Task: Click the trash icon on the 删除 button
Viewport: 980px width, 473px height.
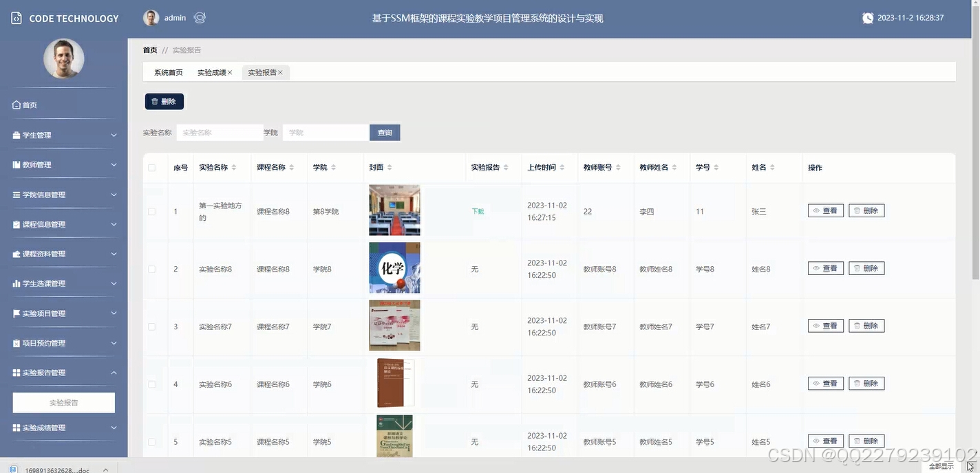Action: tap(154, 100)
